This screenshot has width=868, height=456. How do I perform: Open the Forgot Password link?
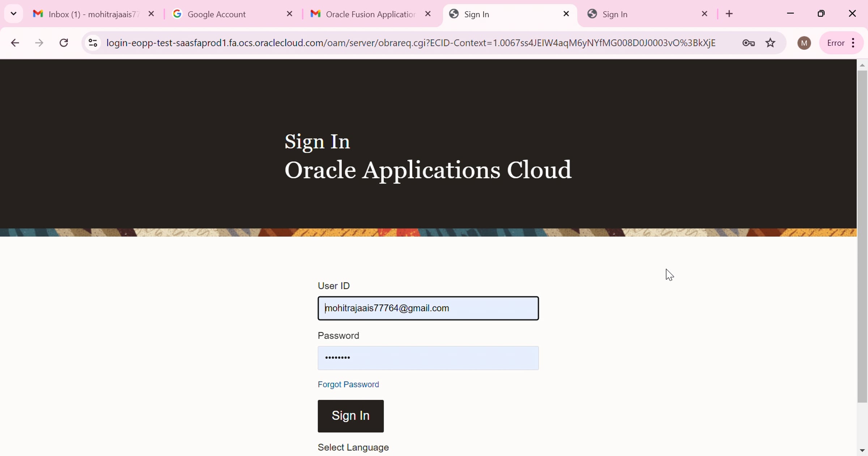click(x=348, y=384)
